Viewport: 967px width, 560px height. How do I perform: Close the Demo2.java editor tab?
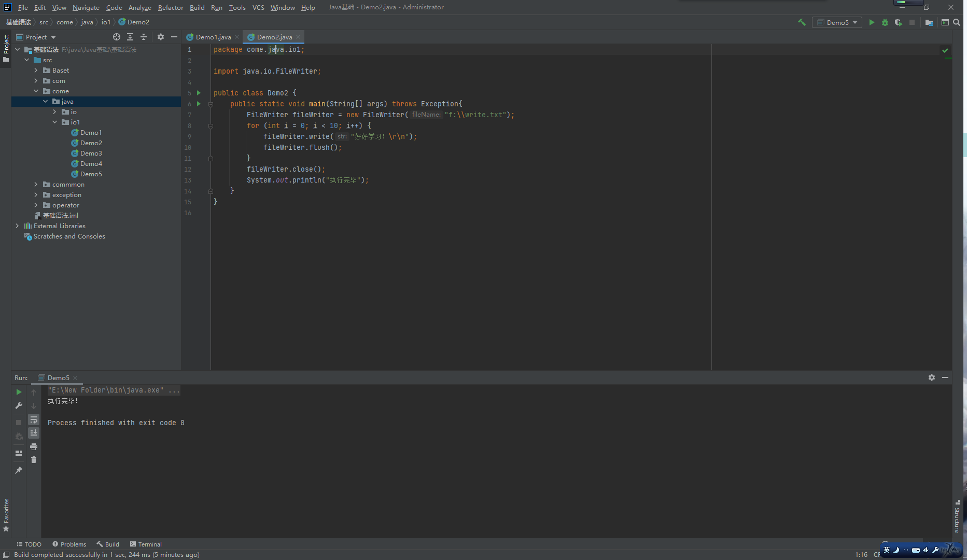click(x=299, y=37)
